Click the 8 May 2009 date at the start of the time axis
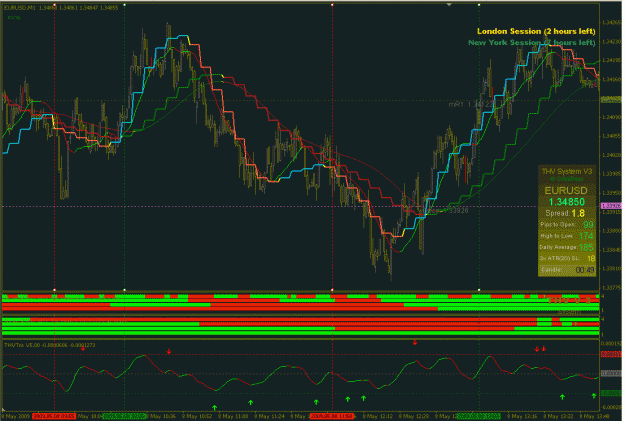 pyautogui.click(x=14, y=416)
